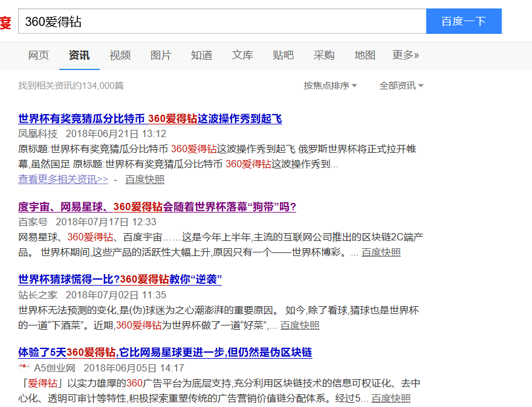The image size is (532, 407).
Task: Select source text 百家号
Action: [33, 222]
